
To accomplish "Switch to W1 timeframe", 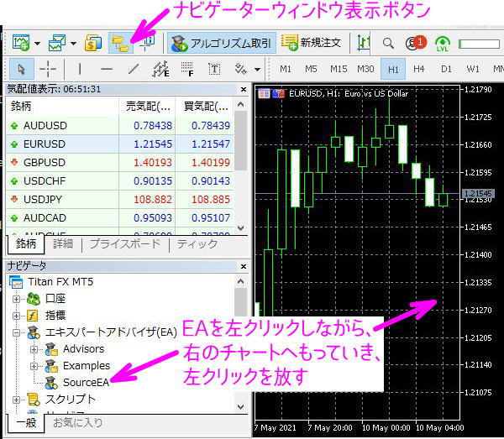I will [473, 69].
